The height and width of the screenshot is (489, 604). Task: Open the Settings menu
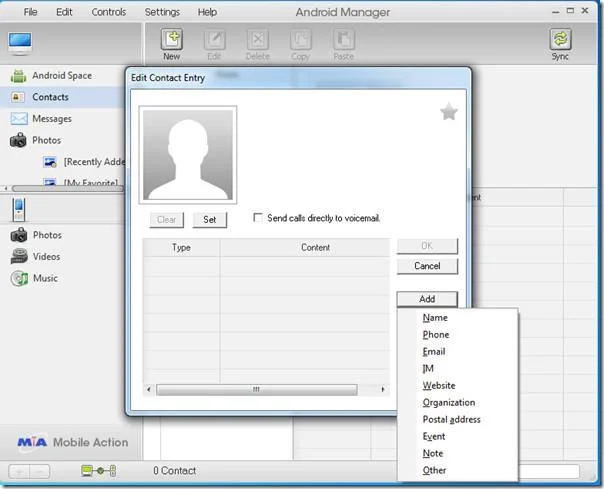[162, 12]
